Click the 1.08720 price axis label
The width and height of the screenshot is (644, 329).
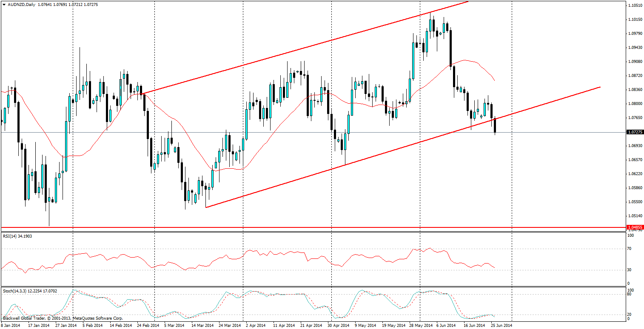tap(635, 76)
